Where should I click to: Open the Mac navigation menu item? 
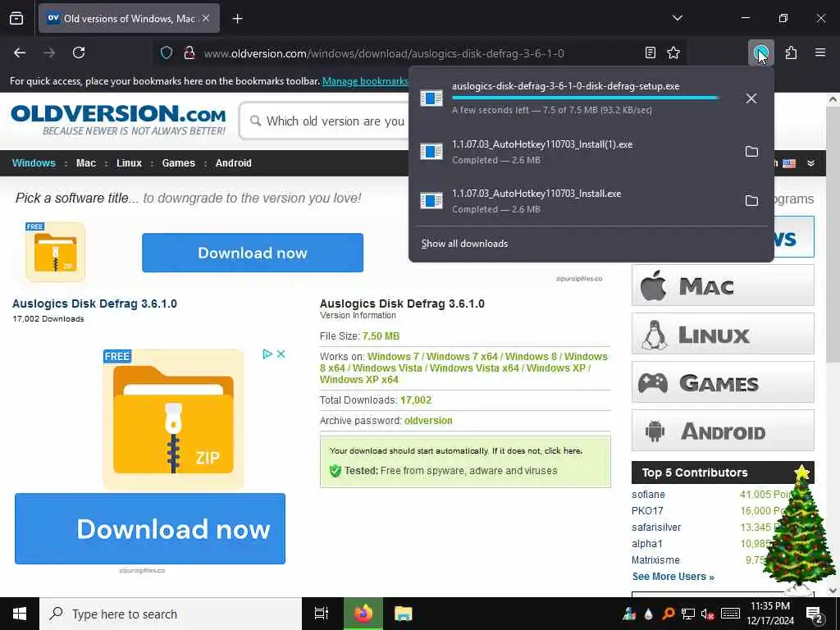tap(85, 163)
